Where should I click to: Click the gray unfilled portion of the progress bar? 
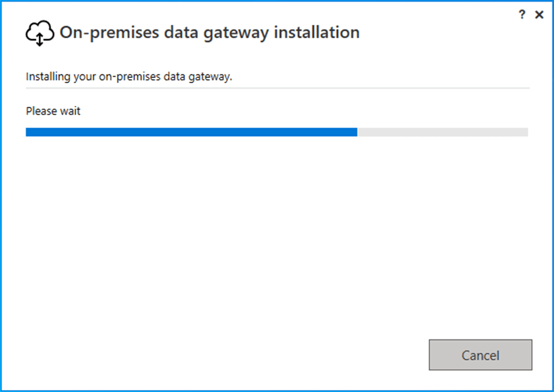pos(442,132)
